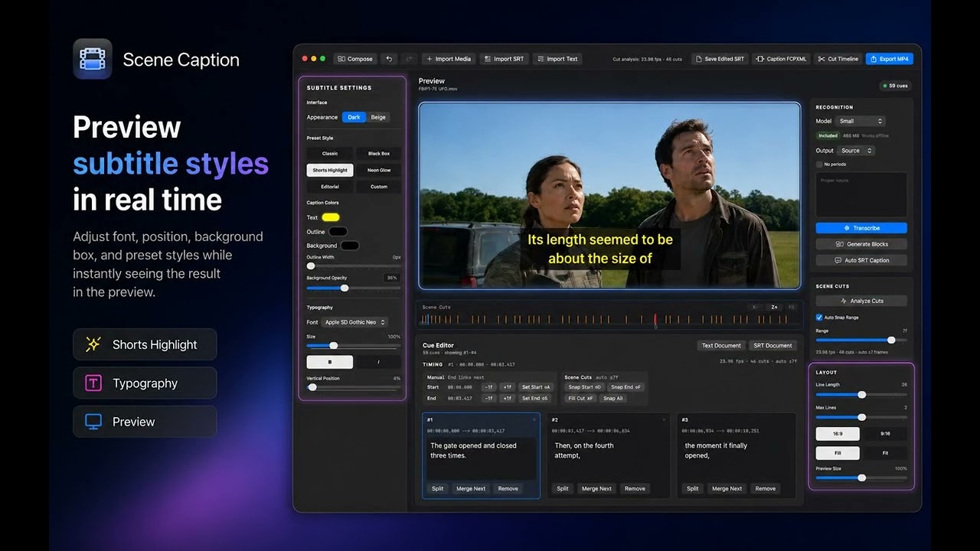Select the Fill layout option
The height and width of the screenshot is (551, 980).
point(838,453)
